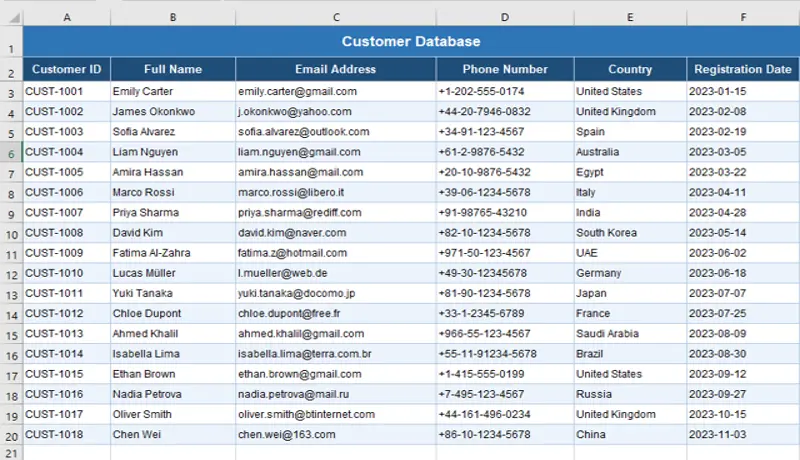
Task: Select country cell Spain
Action: (630, 132)
